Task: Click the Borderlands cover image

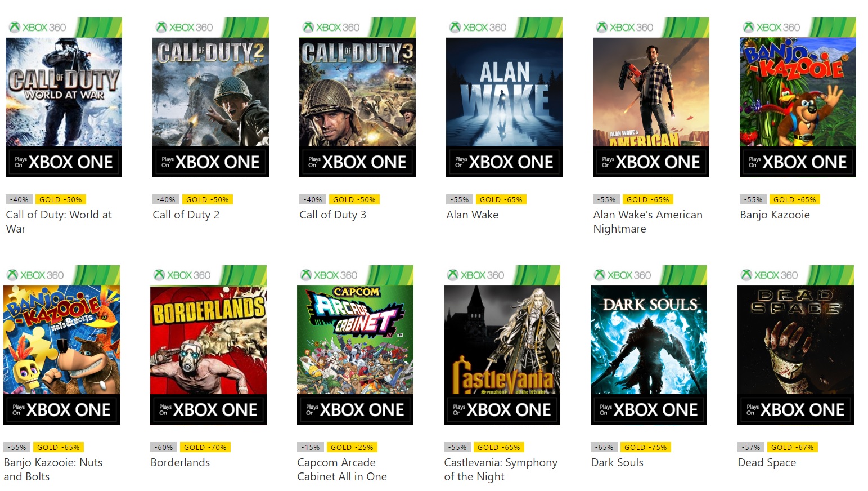Action: coord(208,345)
